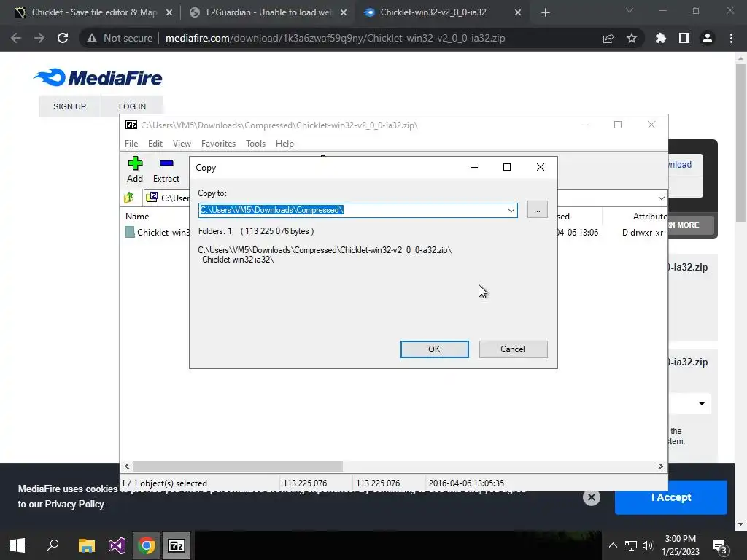Screen dimensions: 747x560
Task: Open the Favorites menu in 7-Zip
Action: (218, 144)
